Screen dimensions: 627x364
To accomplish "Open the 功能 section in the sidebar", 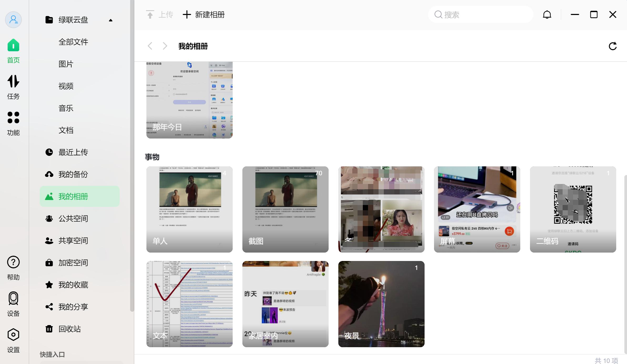I will coord(13,123).
